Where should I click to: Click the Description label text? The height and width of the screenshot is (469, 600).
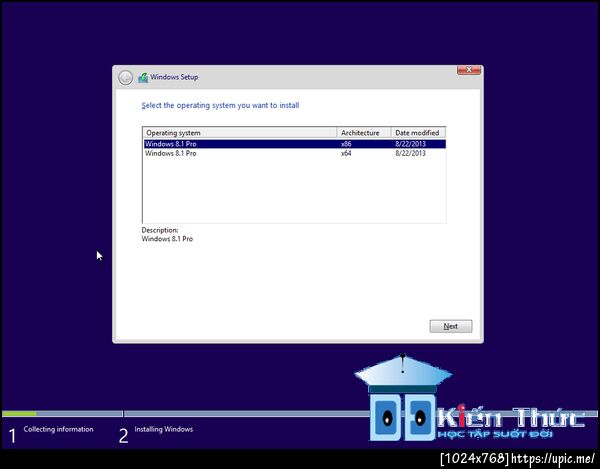(x=160, y=230)
